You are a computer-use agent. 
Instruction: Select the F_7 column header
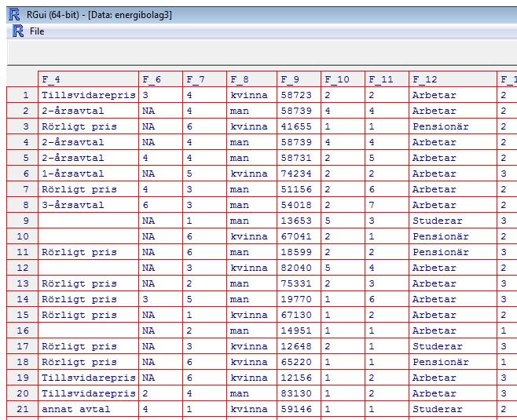tap(204, 79)
